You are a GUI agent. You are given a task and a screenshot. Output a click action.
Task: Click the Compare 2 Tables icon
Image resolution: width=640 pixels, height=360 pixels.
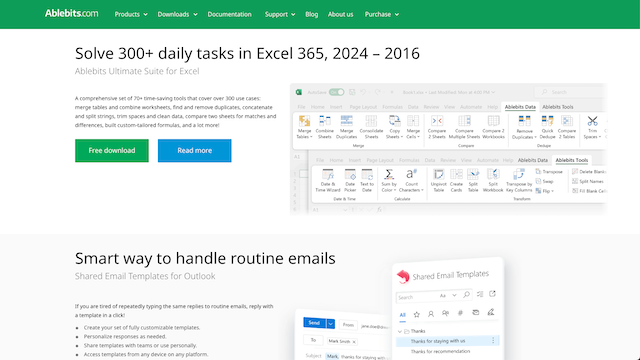(x=567, y=121)
